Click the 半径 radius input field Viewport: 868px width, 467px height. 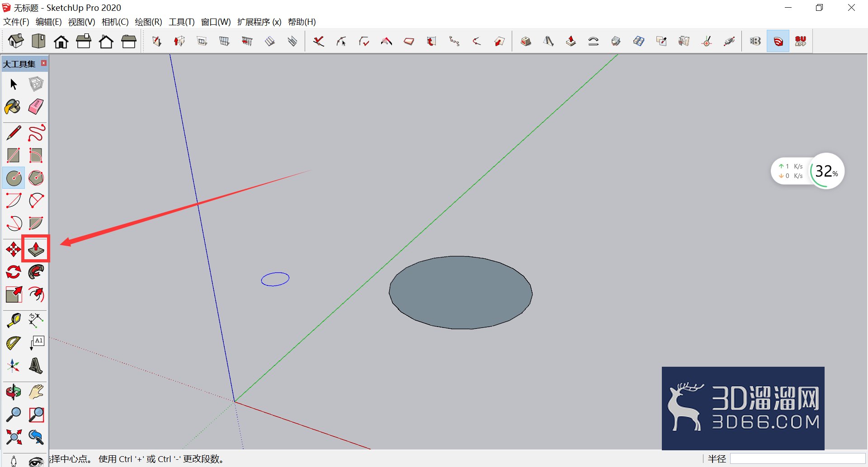point(797,459)
